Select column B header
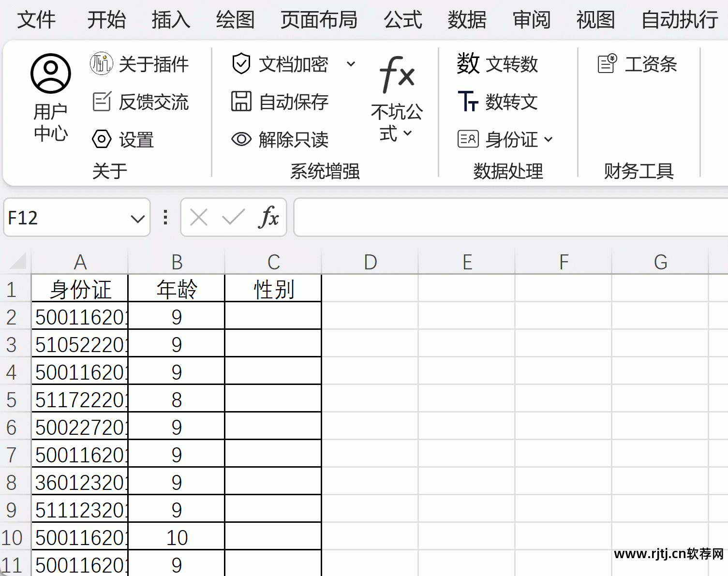 click(x=177, y=262)
